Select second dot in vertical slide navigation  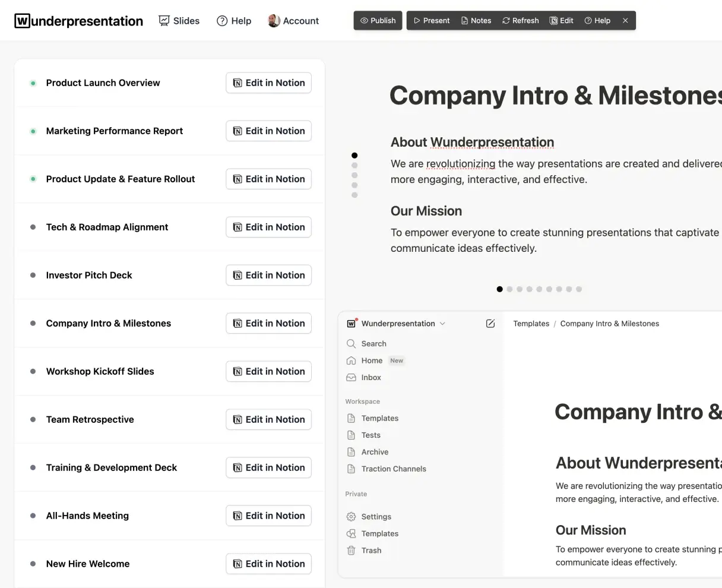354,166
